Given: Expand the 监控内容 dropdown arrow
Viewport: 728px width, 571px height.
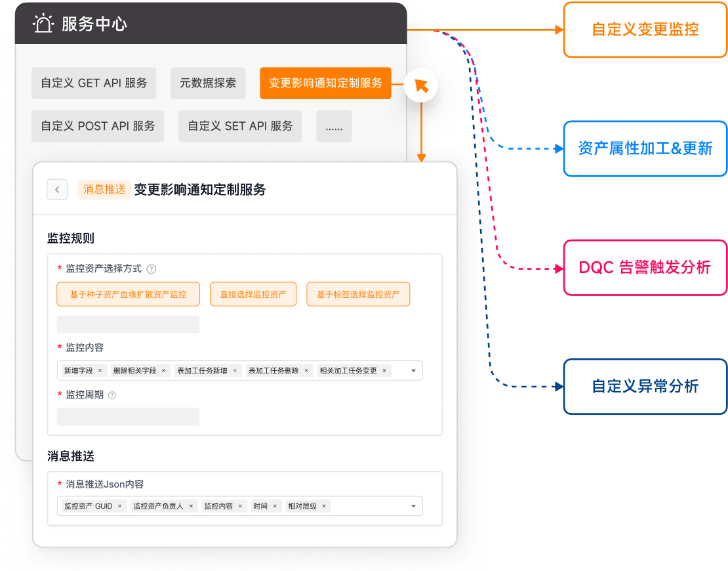Looking at the screenshot, I should click(x=413, y=371).
